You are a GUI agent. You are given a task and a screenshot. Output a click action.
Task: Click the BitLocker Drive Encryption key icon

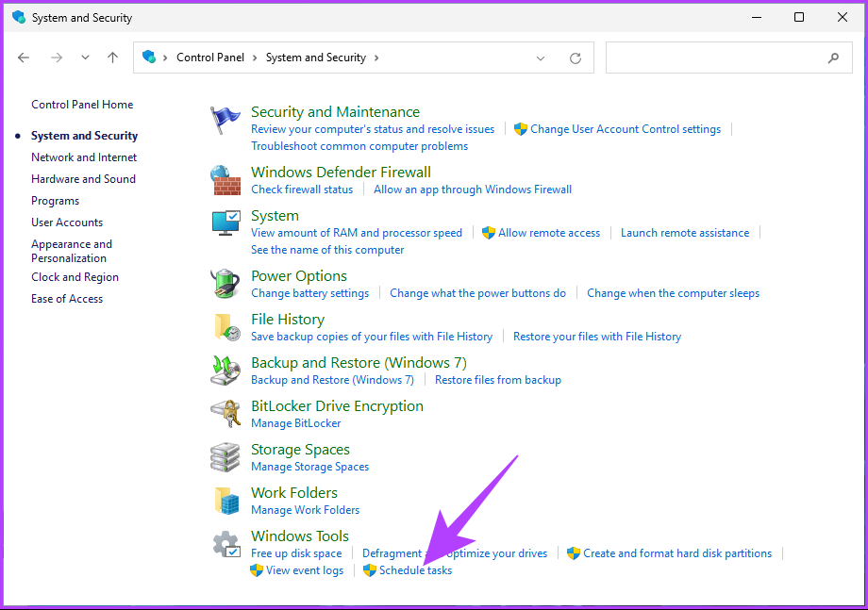pos(225,414)
